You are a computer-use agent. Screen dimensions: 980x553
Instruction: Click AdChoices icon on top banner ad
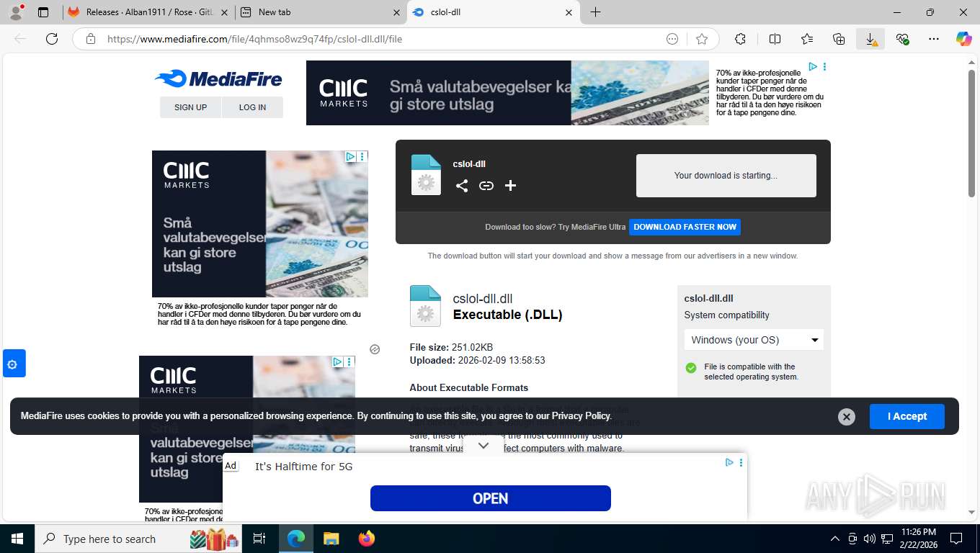[x=813, y=66]
